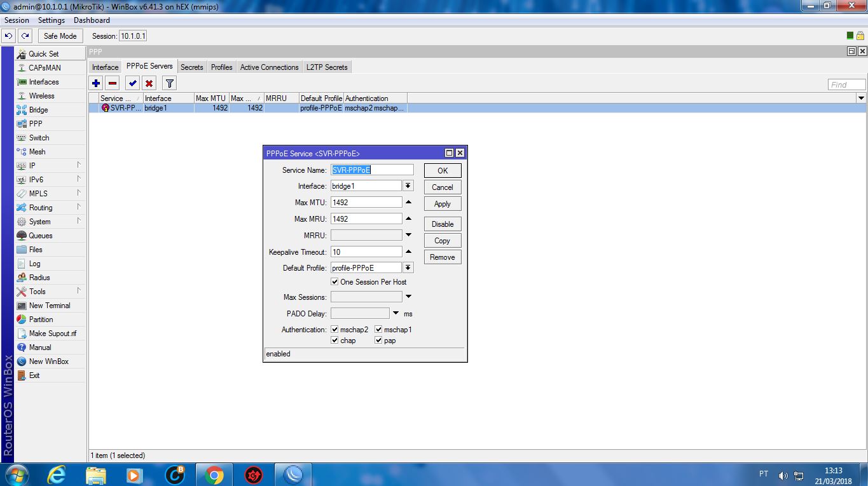The width and height of the screenshot is (868, 486).
Task: Open the Files sidebar icon
Action: 22,250
